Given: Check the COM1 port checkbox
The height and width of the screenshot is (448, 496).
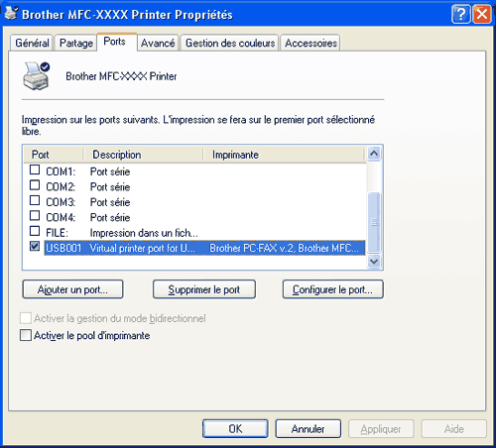Looking at the screenshot, I should pyautogui.click(x=35, y=169).
